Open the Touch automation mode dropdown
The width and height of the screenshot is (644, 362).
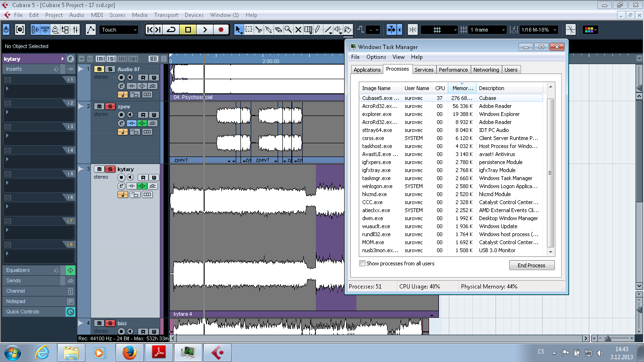point(119,30)
